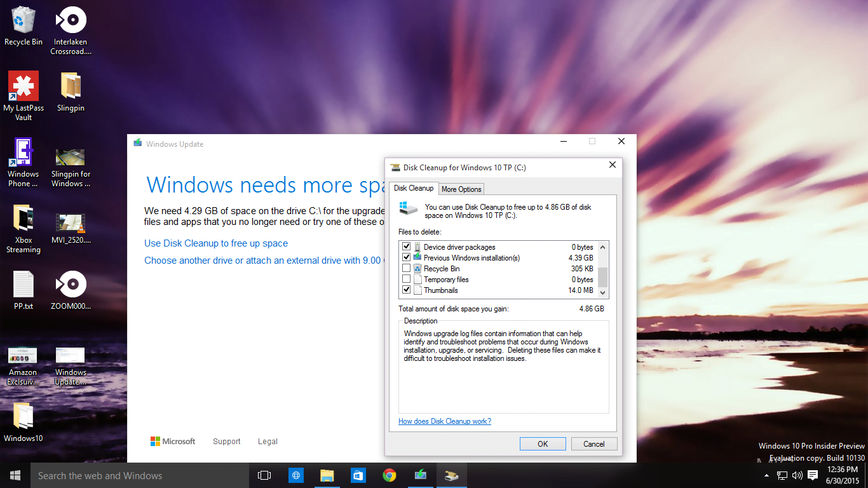Open network status tray icon
The image size is (868, 488).
[x=782, y=475]
